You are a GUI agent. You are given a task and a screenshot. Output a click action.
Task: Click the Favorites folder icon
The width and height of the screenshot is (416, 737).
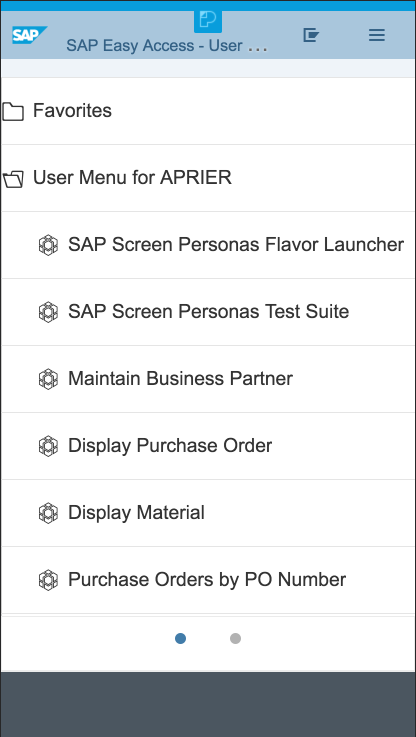pyautogui.click(x=13, y=112)
